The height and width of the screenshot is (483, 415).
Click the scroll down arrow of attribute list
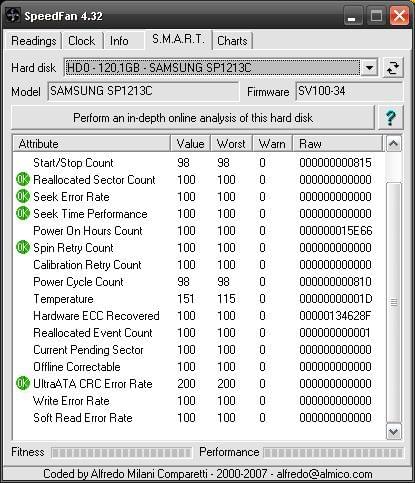click(394, 432)
